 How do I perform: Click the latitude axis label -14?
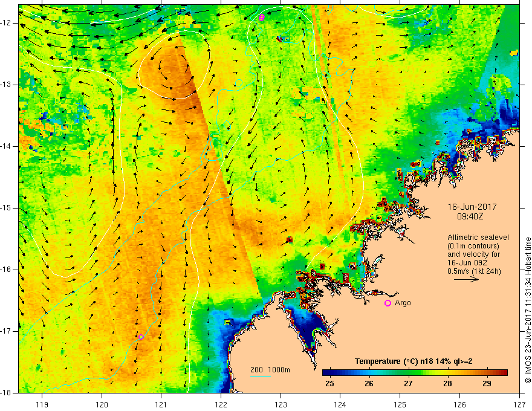point(7,146)
